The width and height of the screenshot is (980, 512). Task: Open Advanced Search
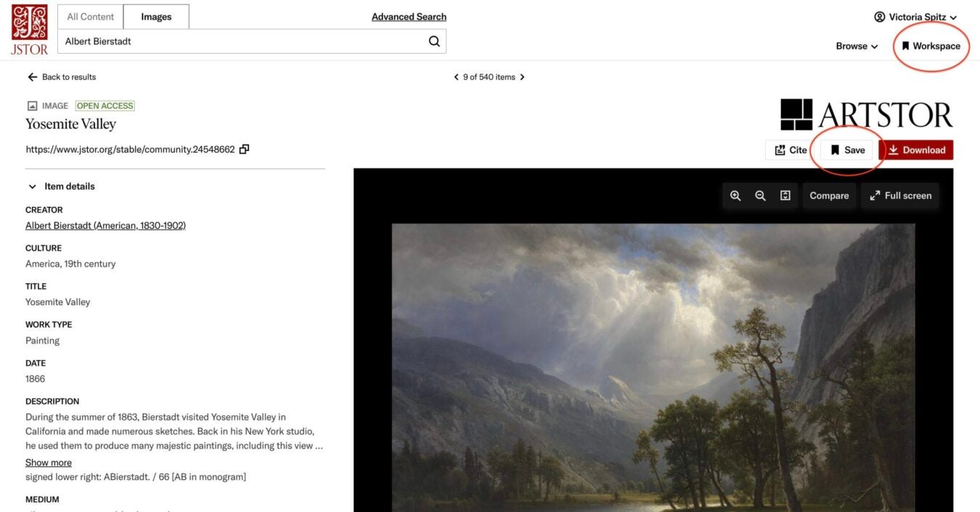coord(408,16)
